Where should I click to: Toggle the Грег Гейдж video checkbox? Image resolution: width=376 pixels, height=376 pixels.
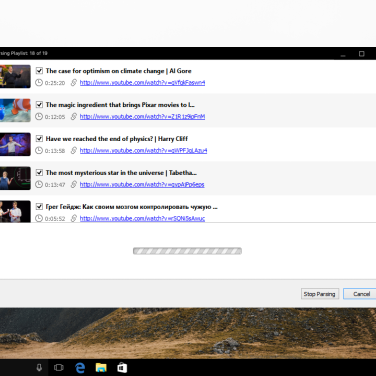(x=39, y=207)
